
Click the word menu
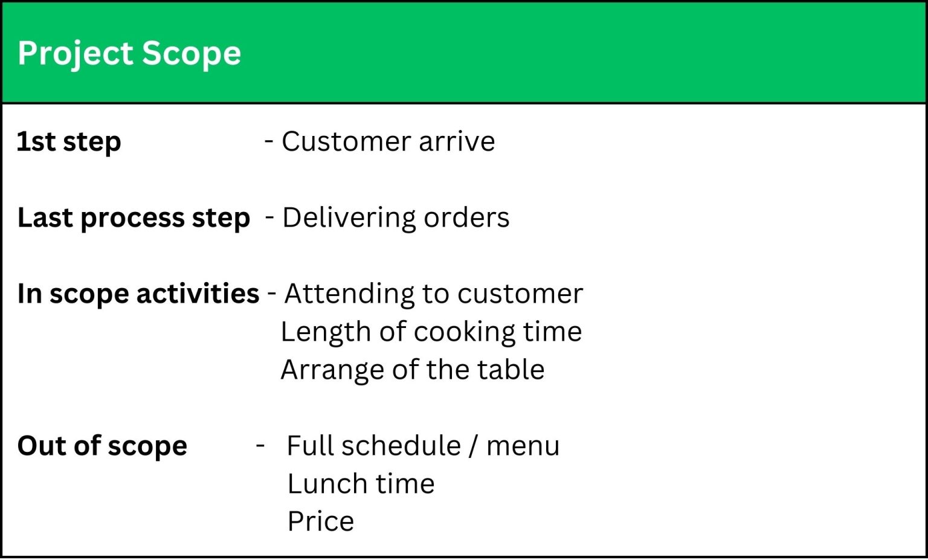click(523, 446)
